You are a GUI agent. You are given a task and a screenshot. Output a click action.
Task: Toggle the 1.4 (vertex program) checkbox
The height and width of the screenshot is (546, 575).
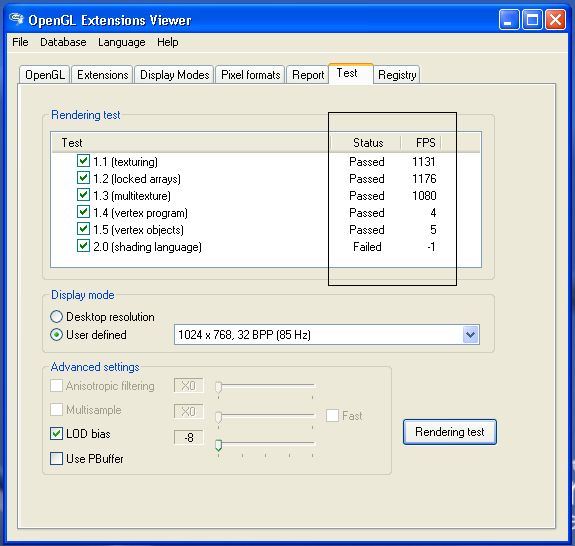(83, 212)
